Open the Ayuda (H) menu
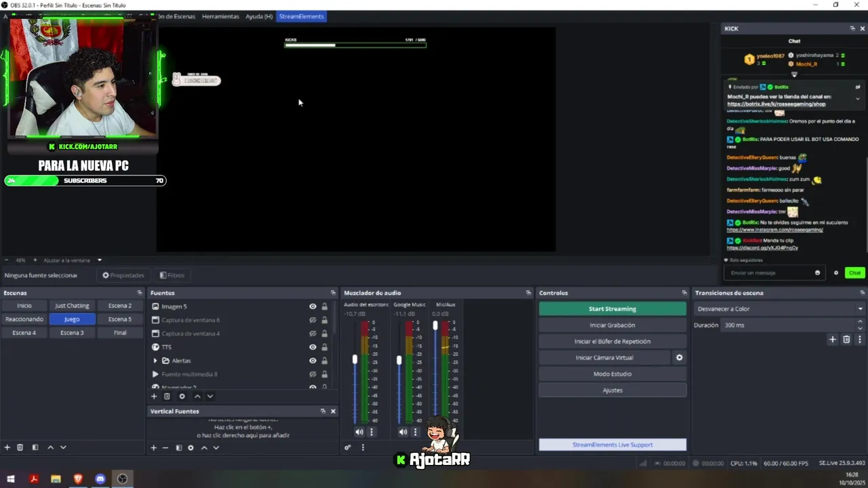This screenshot has width=868, height=488. pyautogui.click(x=259, y=16)
